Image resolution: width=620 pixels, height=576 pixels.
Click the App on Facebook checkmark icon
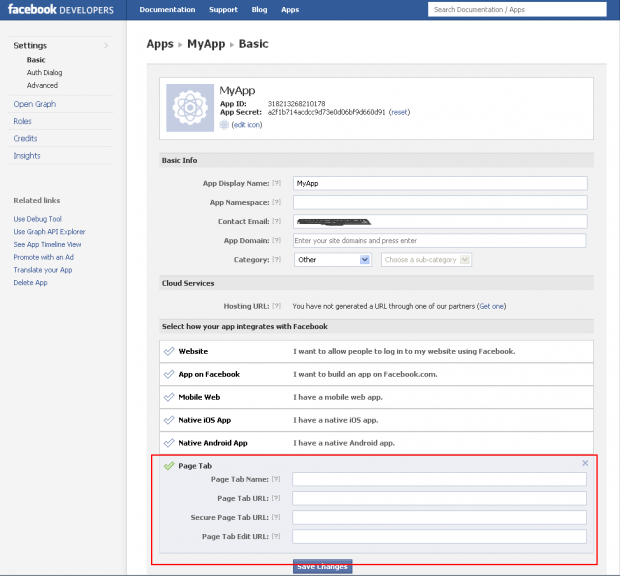tap(169, 374)
